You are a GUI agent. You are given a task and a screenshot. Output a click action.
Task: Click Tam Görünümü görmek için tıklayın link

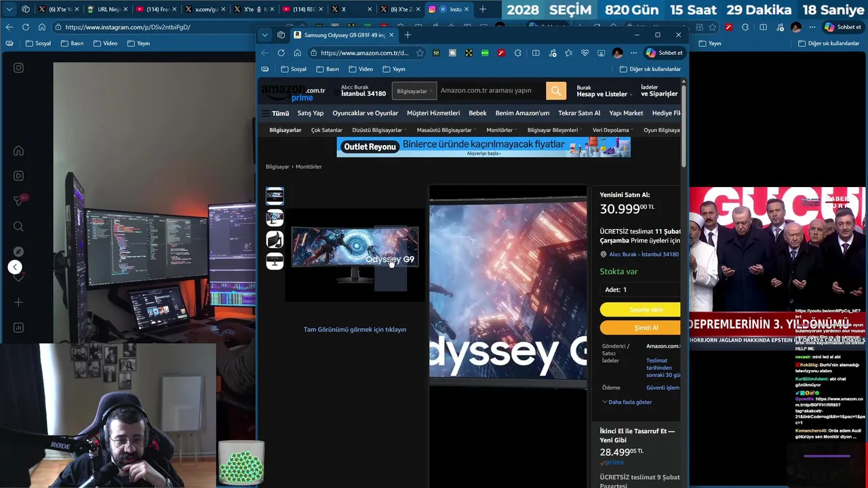[x=355, y=329]
